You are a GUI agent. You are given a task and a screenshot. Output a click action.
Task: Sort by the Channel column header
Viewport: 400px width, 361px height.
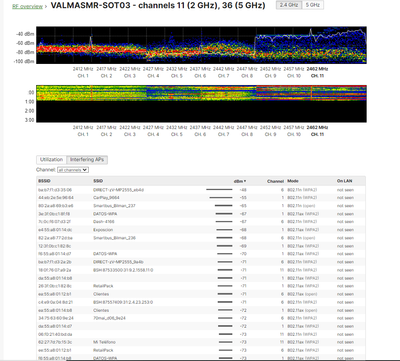pos(275,181)
